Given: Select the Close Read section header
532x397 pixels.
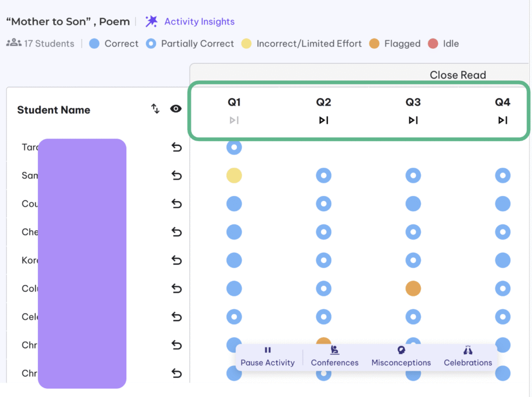Looking at the screenshot, I should (458, 75).
